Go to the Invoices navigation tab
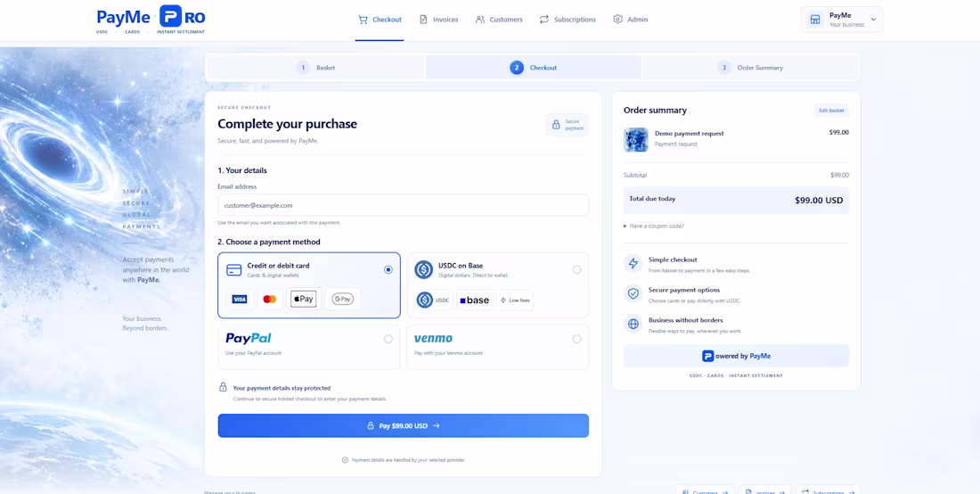 pos(438,20)
